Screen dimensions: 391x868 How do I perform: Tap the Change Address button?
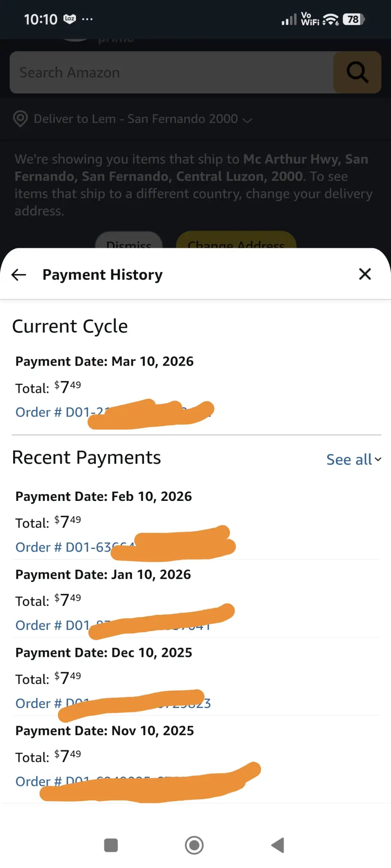click(x=236, y=241)
